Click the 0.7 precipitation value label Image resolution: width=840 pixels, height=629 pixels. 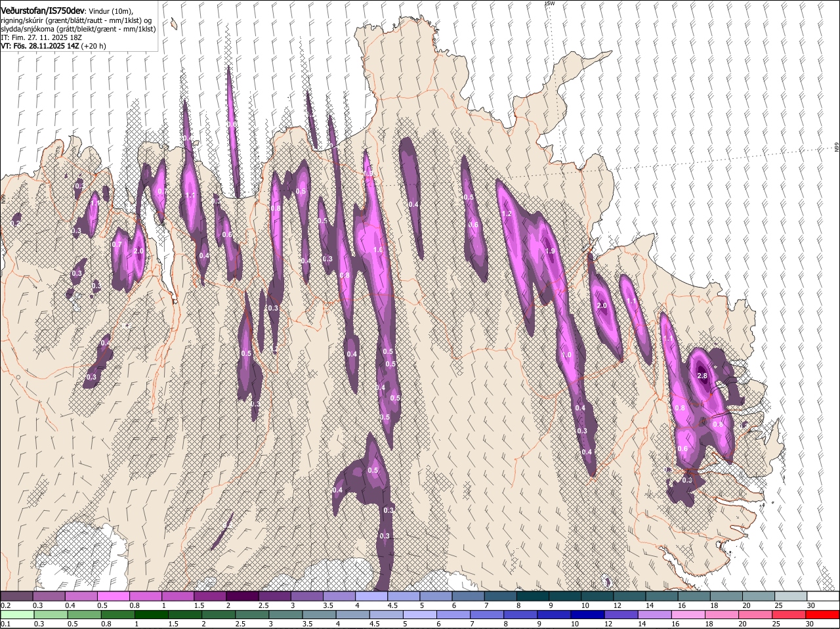pos(117,244)
